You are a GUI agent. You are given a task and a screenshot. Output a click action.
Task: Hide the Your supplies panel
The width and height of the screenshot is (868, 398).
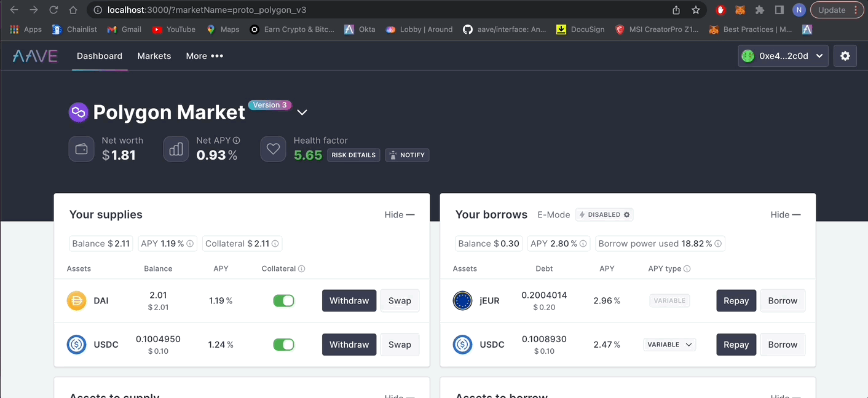tap(400, 215)
